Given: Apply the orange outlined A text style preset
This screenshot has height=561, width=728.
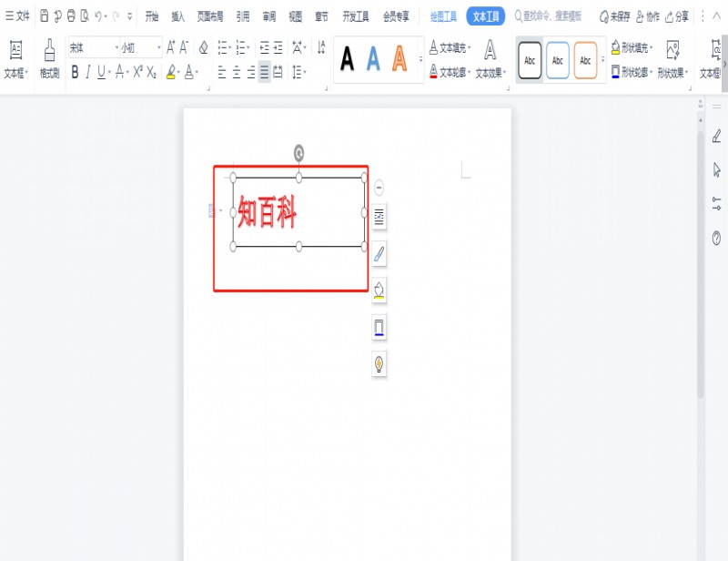Looking at the screenshot, I should point(399,59).
